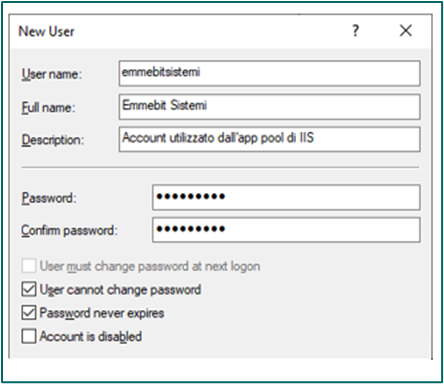
Task: Click the New User title text
Action: [x=46, y=31]
